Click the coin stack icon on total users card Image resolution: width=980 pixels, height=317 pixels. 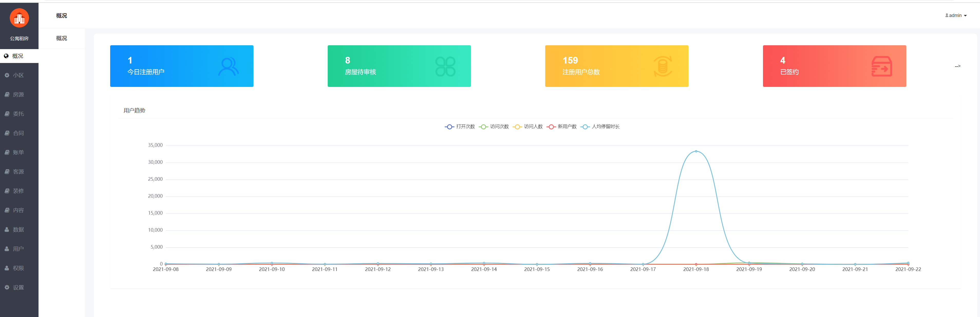tap(663, 66)
